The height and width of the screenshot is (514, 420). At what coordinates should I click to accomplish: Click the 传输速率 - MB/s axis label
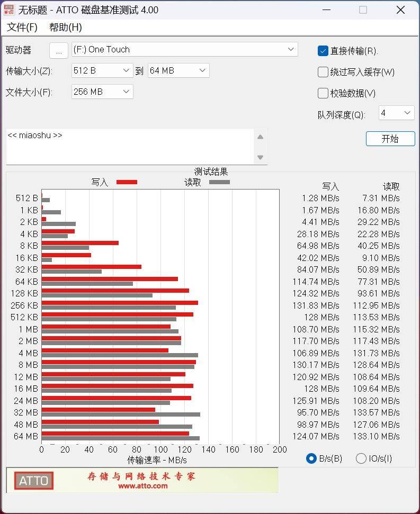[157, 460]
